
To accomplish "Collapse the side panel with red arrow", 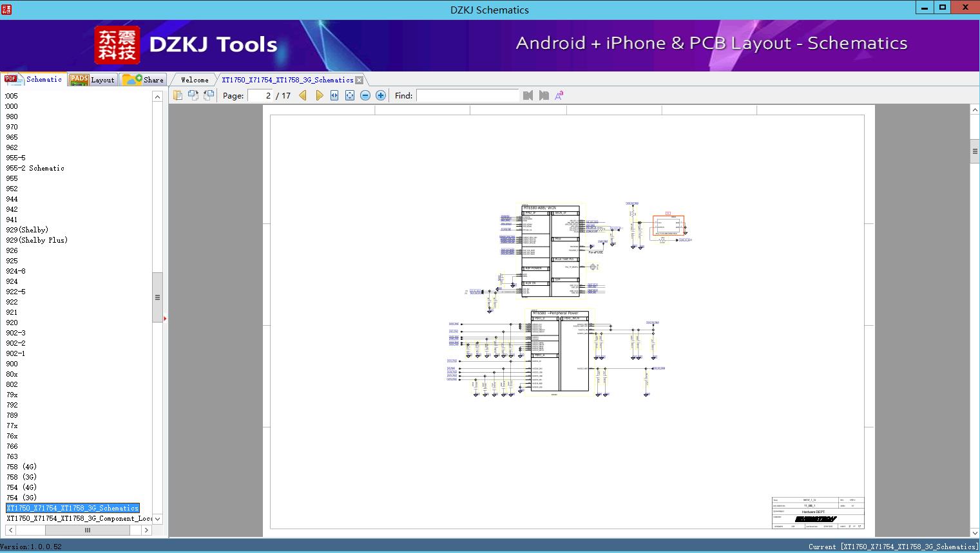I will pos(165,318).
